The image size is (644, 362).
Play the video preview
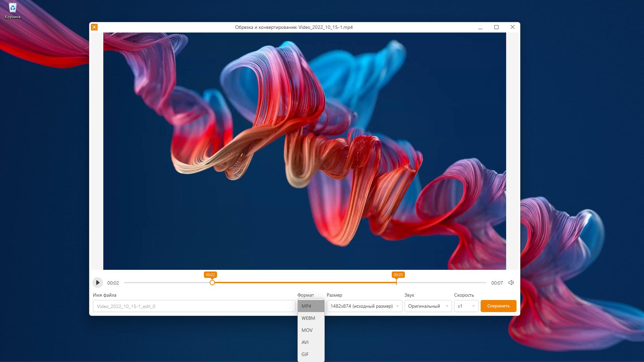coord(98,283)
